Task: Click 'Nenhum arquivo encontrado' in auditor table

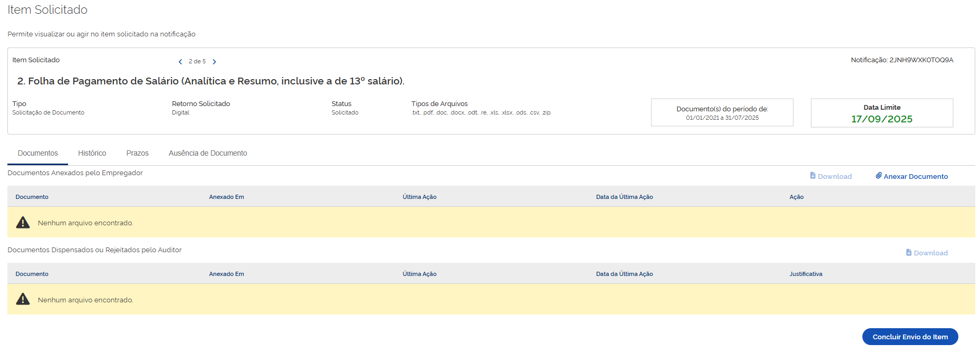Action: [x=85, y=300]
